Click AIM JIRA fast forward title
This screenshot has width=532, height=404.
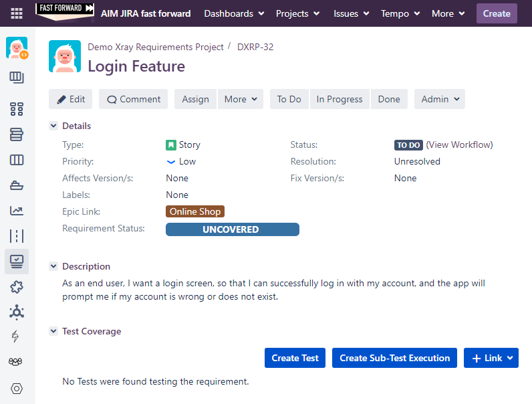pyautogui.click(x=146, y=13)
